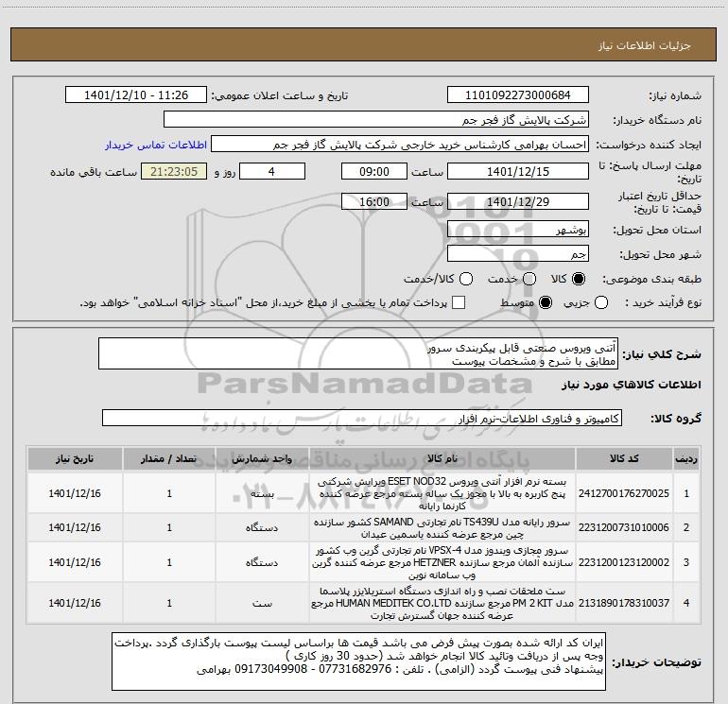Select the متوسط purchase type radio
The width and height of the screenshot is (728, 704).
click(x=546, y=303)
